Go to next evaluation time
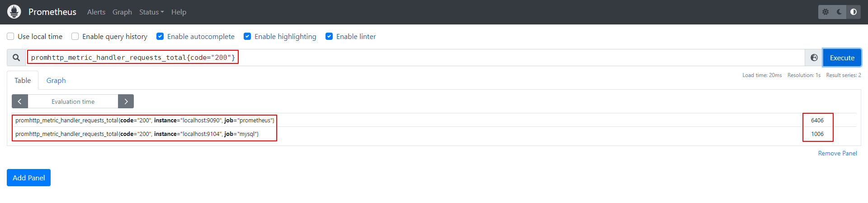Screen dimensions: 868x203 tap(126, 101)
